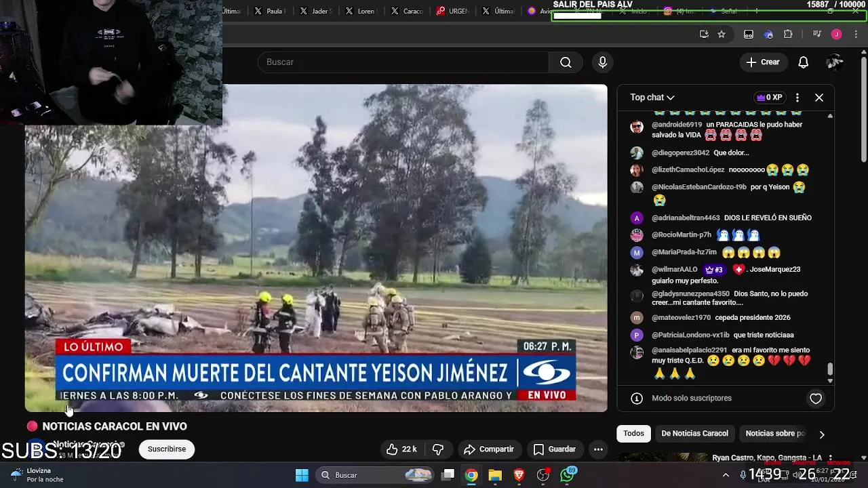
Task: Switch to the Loren X tab
Action: [361, 11]
